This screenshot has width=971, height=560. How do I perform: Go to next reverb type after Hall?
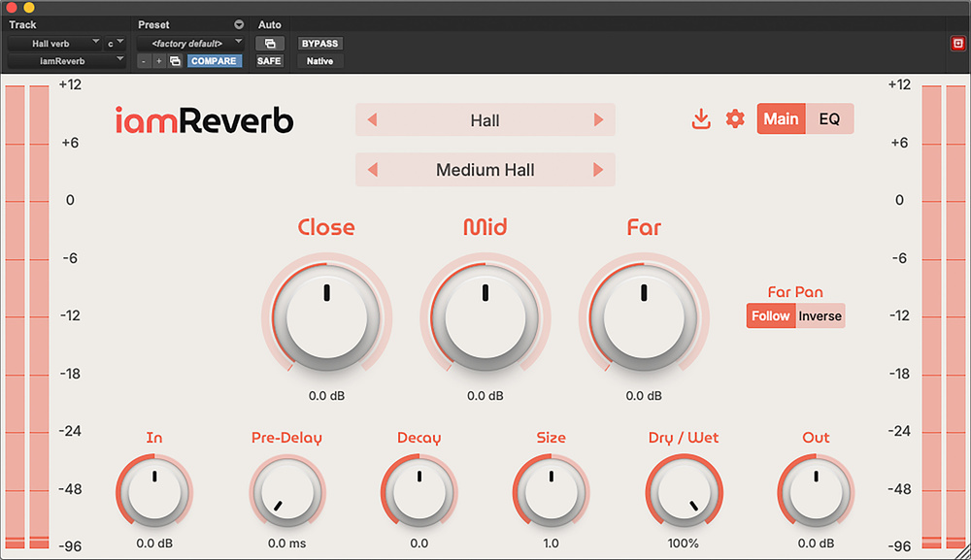pos(598,120)
